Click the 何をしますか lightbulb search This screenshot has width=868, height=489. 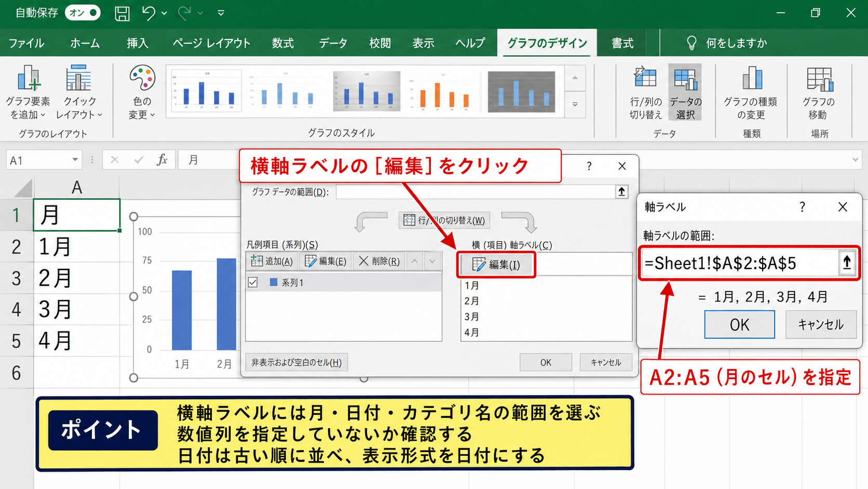point(727,43)
